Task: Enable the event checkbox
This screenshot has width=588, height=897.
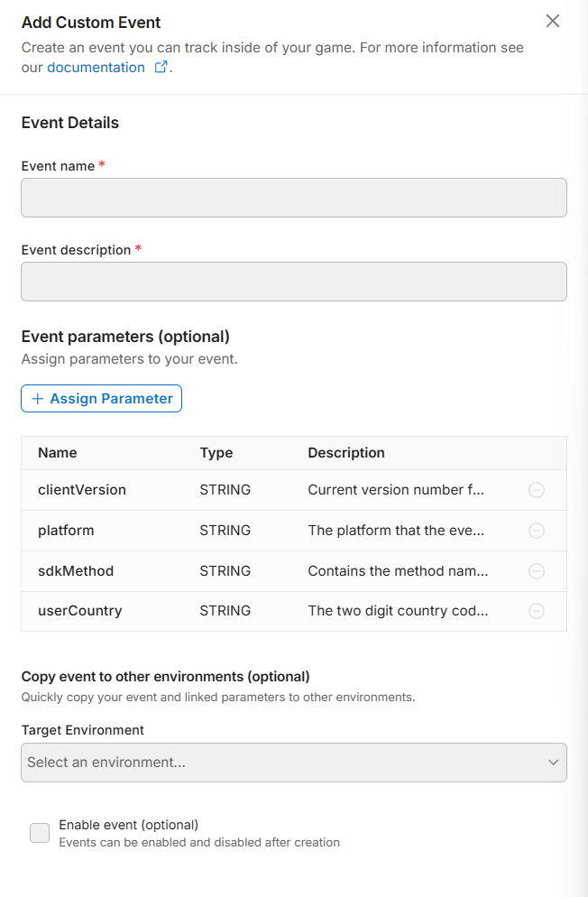Action: pos(40,833)
